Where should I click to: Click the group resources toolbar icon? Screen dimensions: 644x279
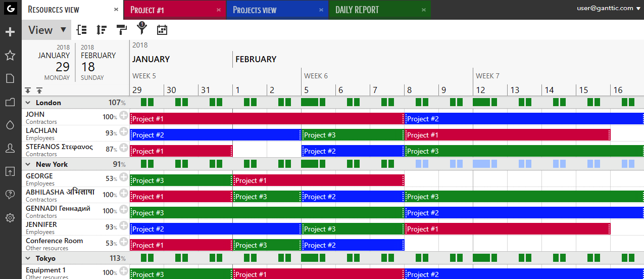coord(81,30)
